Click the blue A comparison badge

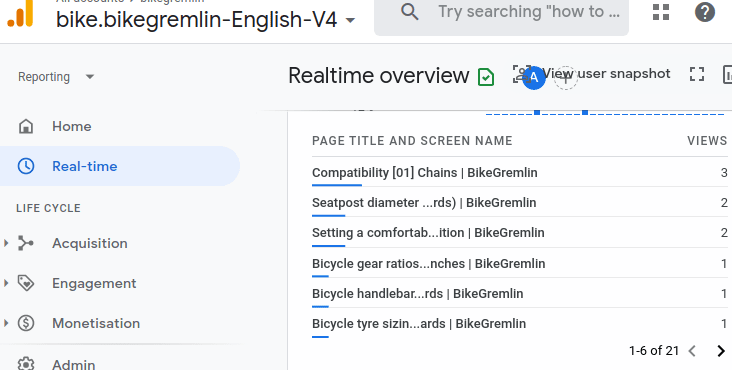534,77
